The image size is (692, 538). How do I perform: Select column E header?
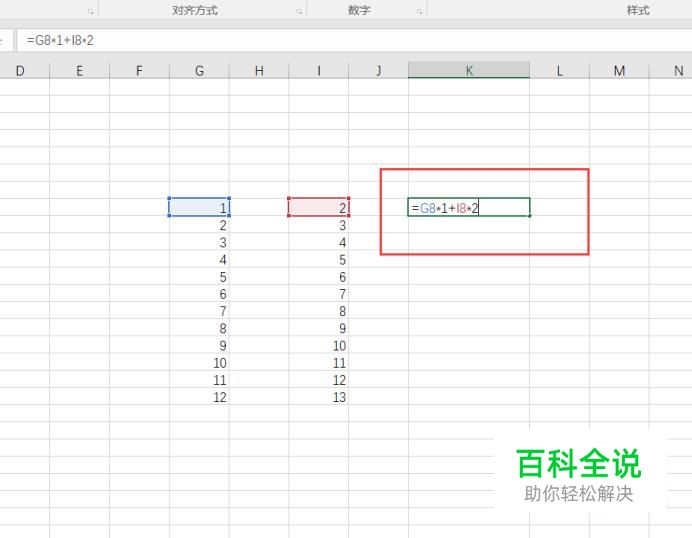tap(79, 71)
